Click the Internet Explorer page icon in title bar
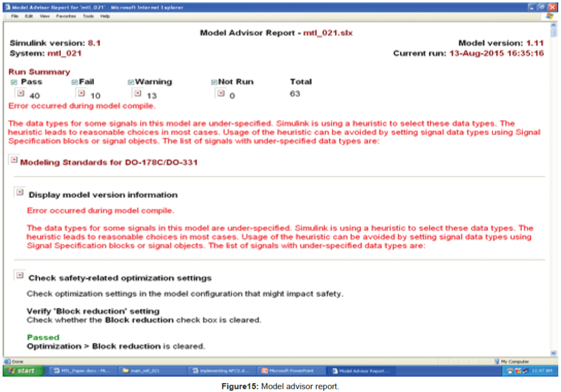561x392 pixels. [8, 7]
